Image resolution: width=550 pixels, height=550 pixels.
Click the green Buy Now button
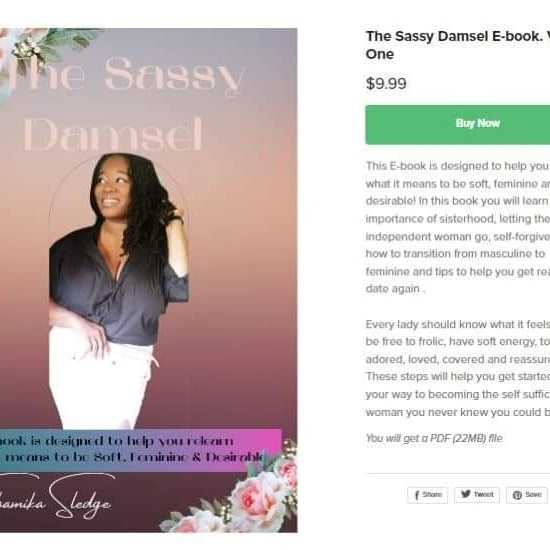tap(458, 125)
